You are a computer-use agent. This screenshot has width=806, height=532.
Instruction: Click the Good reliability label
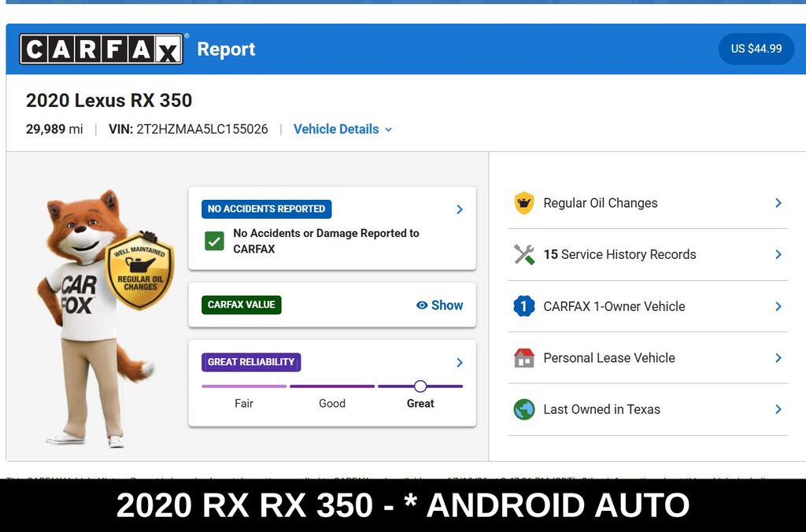(x=332, y=404)
